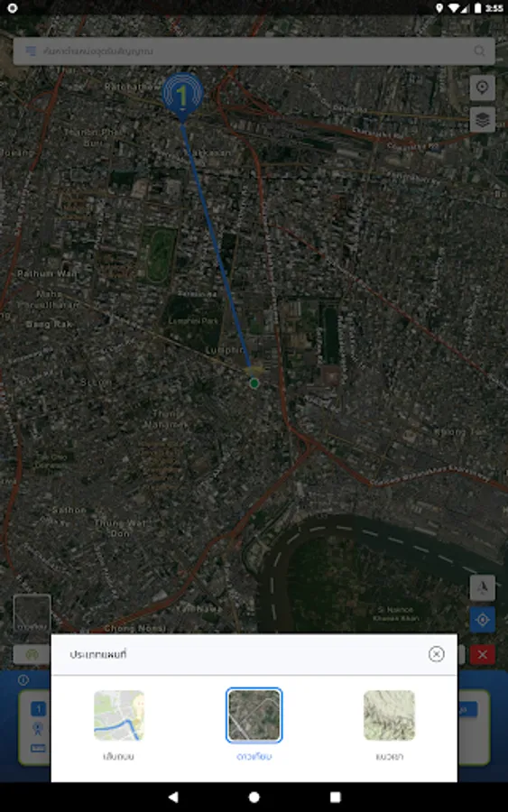The height and width of the screenshot is (812, 508).
Task: Click the red X cancel button
Action: click(x=482, y=655)
